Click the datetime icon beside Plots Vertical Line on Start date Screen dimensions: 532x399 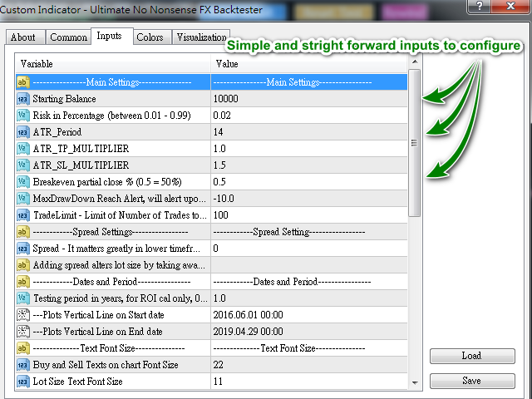[x=22, y=315]
